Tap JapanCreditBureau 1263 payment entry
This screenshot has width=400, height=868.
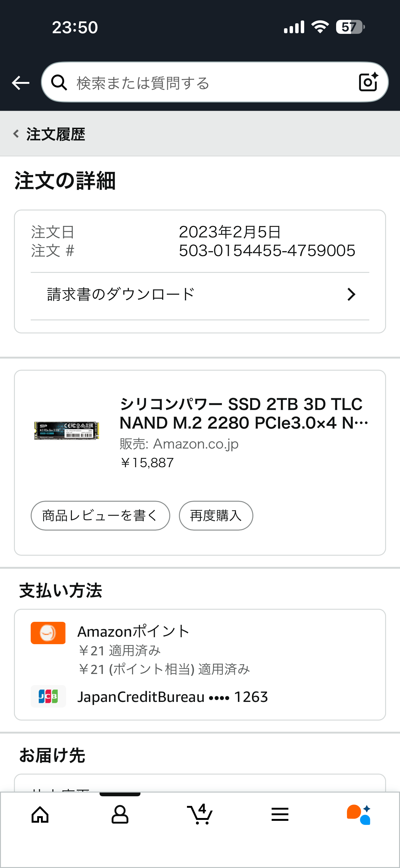[172, 697]
